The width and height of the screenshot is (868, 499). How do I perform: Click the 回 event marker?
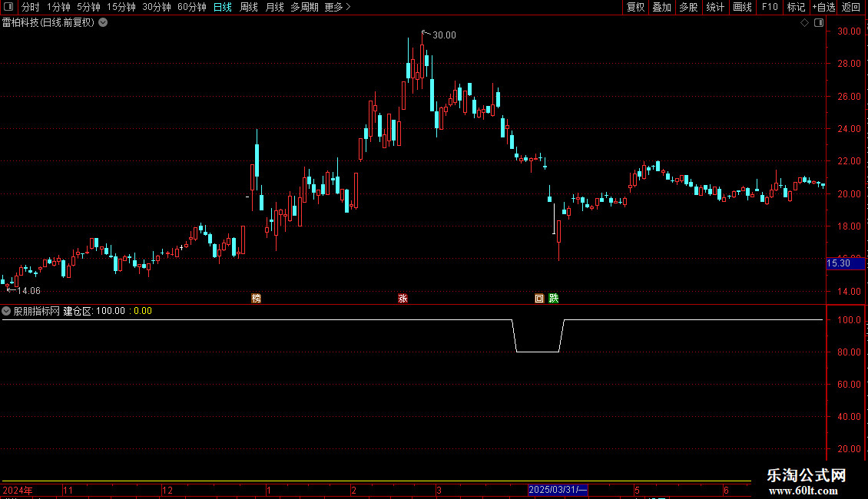(539, 299)
